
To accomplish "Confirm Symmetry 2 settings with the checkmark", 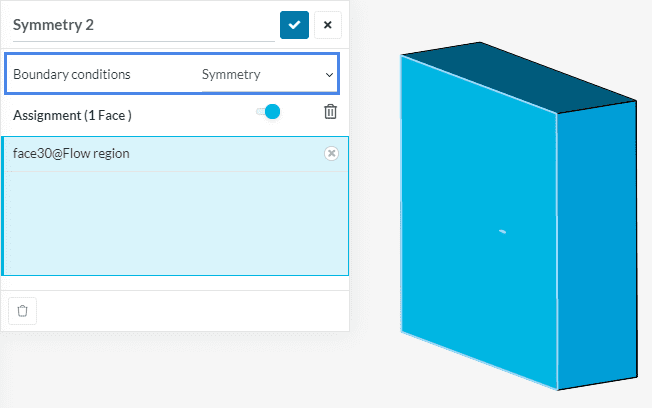I will (294, 25).
